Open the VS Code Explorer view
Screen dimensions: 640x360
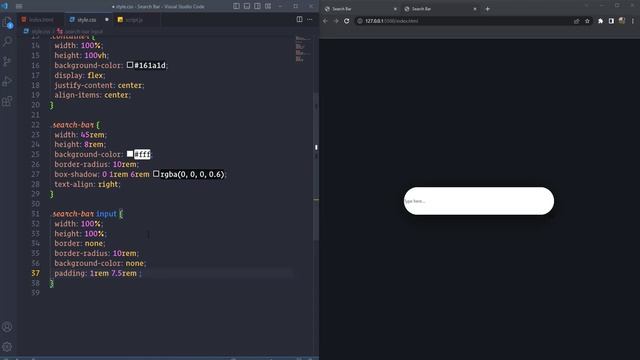(7, 22)
